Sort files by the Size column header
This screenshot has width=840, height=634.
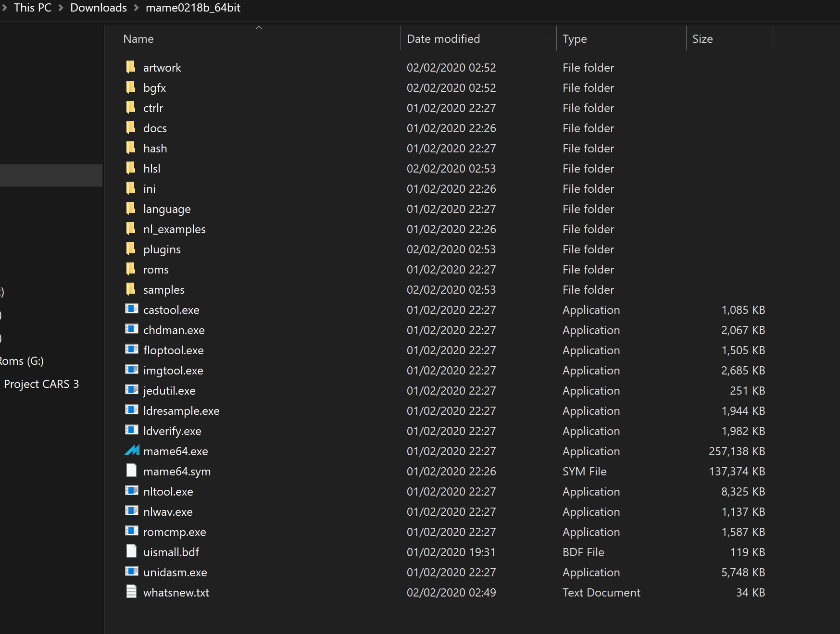(702, 39)
